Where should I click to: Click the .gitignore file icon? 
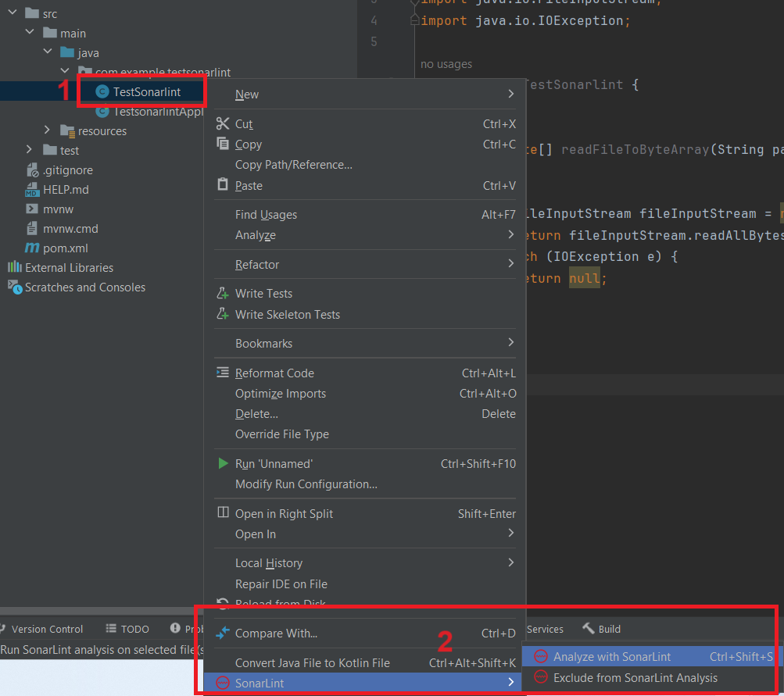click(x=32, y=170)
